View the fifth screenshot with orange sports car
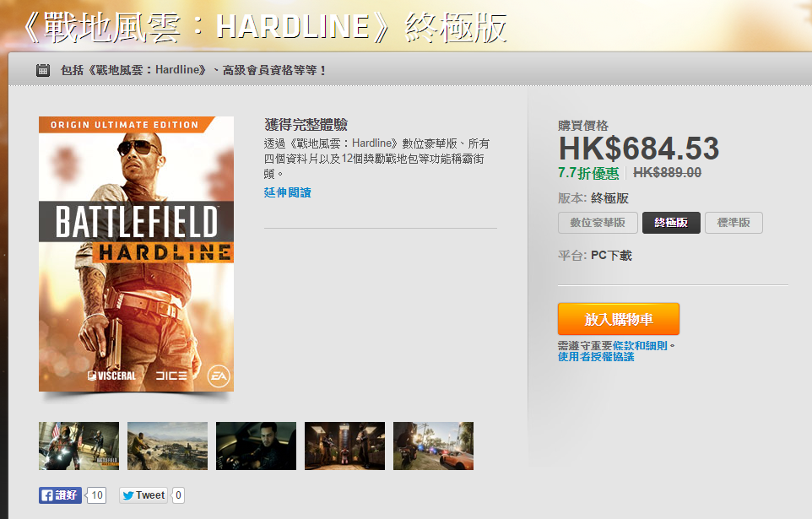812x519 pixels. pos(433,446)
